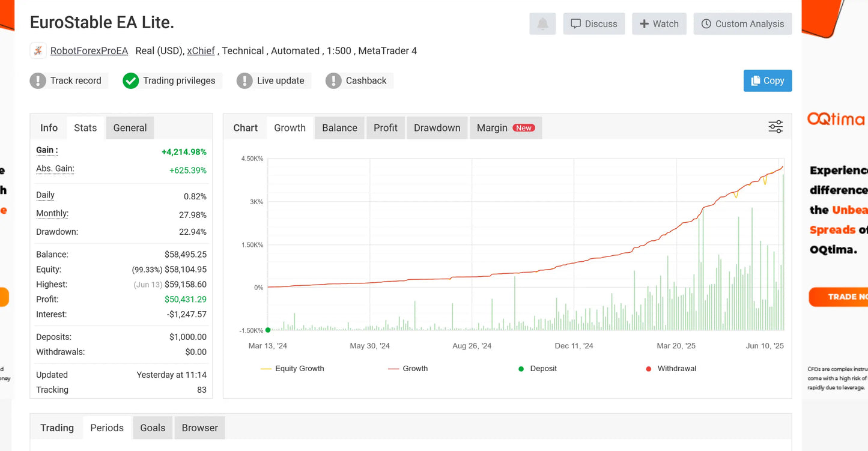The width and height of the screenshot is (868, 451).
Task: Click the notification bell icon
Action: click(x=542, y=24)
